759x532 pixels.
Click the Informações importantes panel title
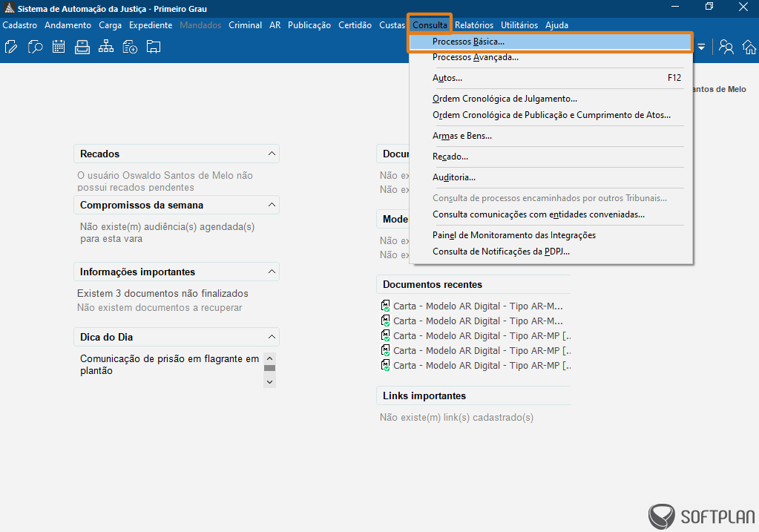137,272
